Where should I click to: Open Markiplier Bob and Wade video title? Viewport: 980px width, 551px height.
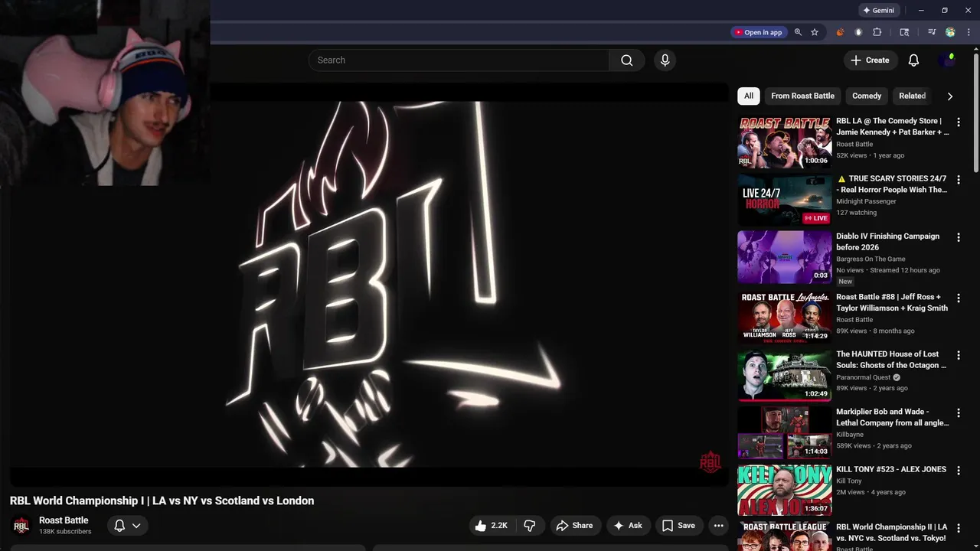point(892,417)
